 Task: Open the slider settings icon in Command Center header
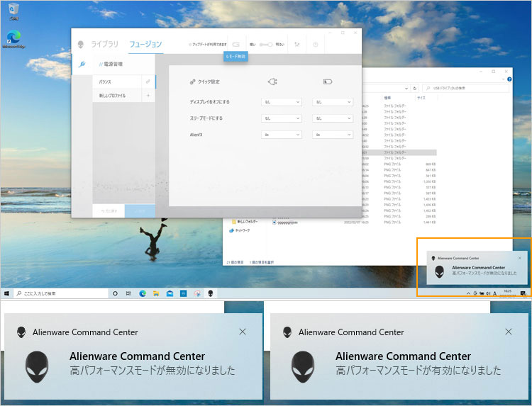(297, 45)
